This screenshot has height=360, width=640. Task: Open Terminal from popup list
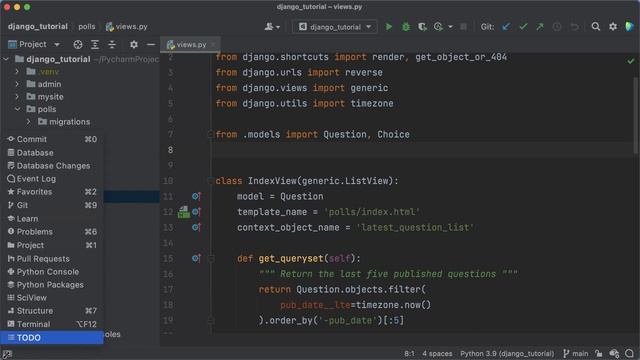tap(52, 324)
